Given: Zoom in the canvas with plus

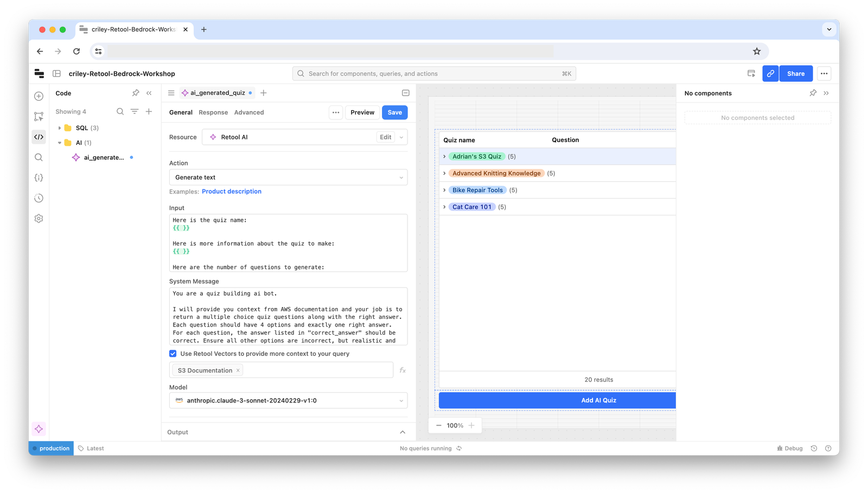Looking at the screenshot, I should click(x=471, y=426).
